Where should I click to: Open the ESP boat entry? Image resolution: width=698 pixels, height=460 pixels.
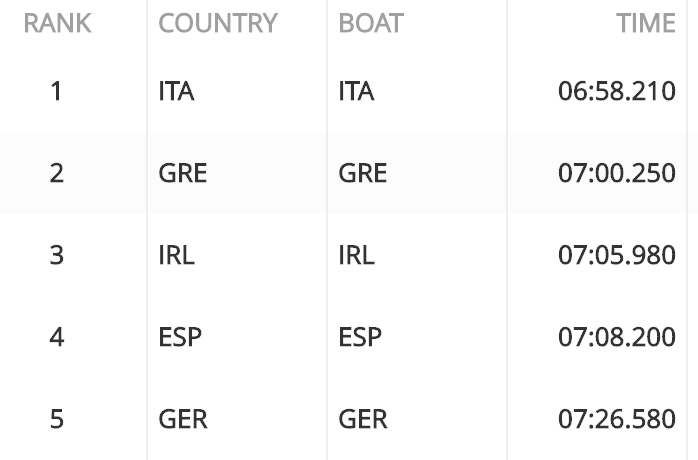(x=360, y=337)
